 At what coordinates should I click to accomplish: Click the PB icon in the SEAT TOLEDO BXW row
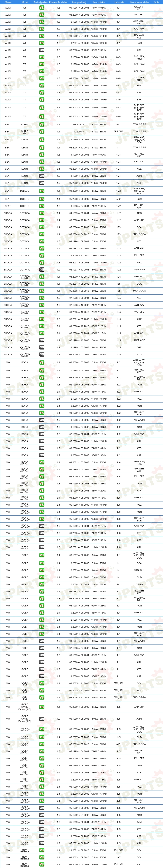42,199
